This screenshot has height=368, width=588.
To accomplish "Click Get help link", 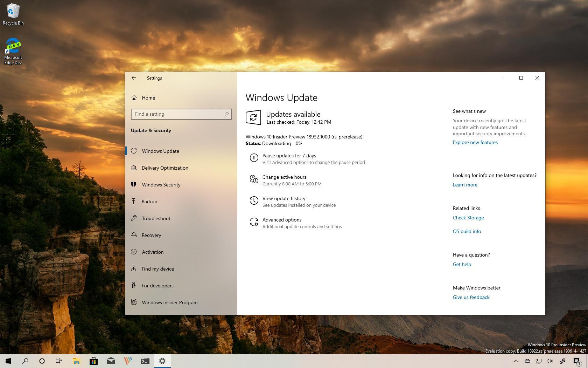I will click(462, 264).
